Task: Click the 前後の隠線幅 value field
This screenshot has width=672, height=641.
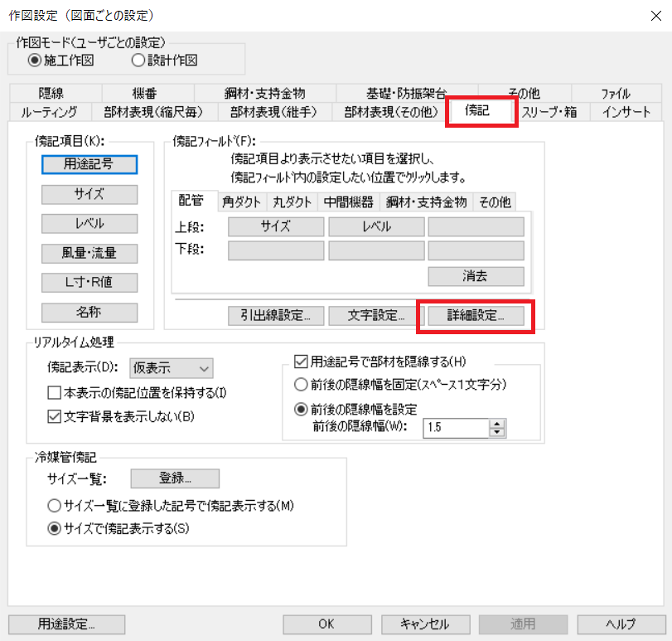Action: click(456, 428)
